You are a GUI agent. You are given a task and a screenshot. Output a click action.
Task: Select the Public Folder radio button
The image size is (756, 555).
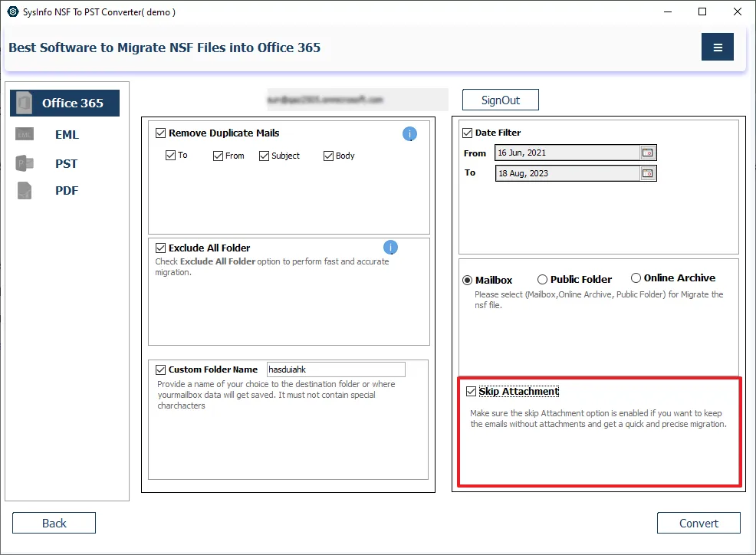click(542, 280)
